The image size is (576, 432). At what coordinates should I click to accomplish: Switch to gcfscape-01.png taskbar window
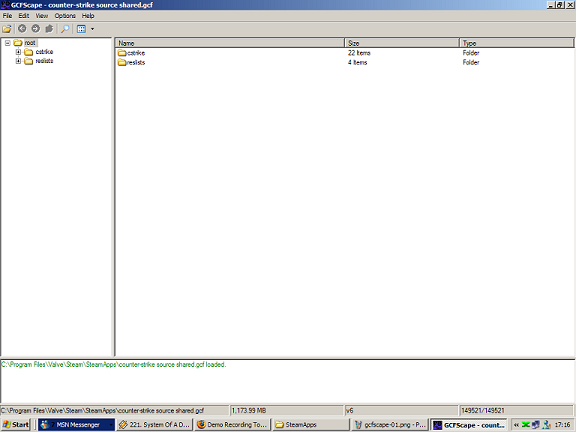point(389,425)
